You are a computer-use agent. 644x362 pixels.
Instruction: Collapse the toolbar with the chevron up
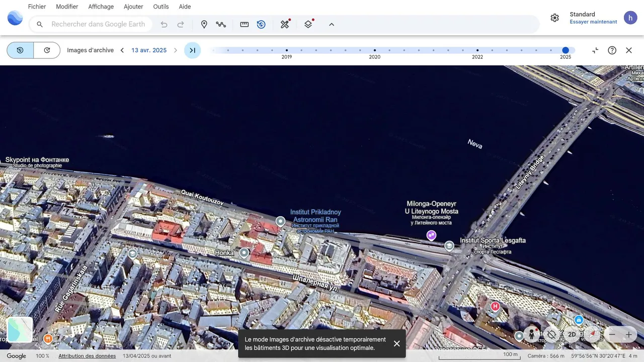coord(332,24)
